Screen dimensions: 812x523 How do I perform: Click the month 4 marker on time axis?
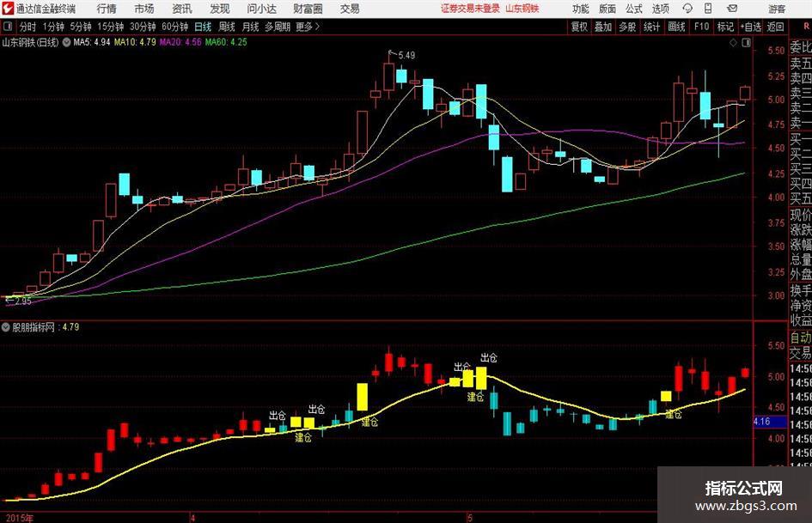tap(192, 518)
